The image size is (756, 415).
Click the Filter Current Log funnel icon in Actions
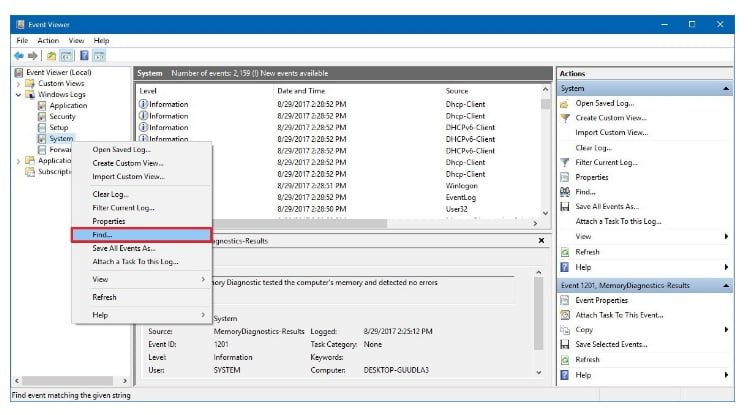(x=565, y=162)
